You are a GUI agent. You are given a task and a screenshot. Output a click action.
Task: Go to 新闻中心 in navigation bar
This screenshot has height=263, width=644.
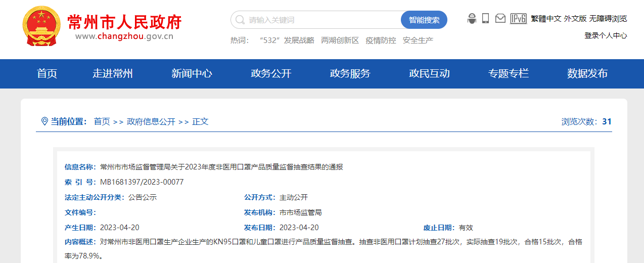(x=192, y=73)
